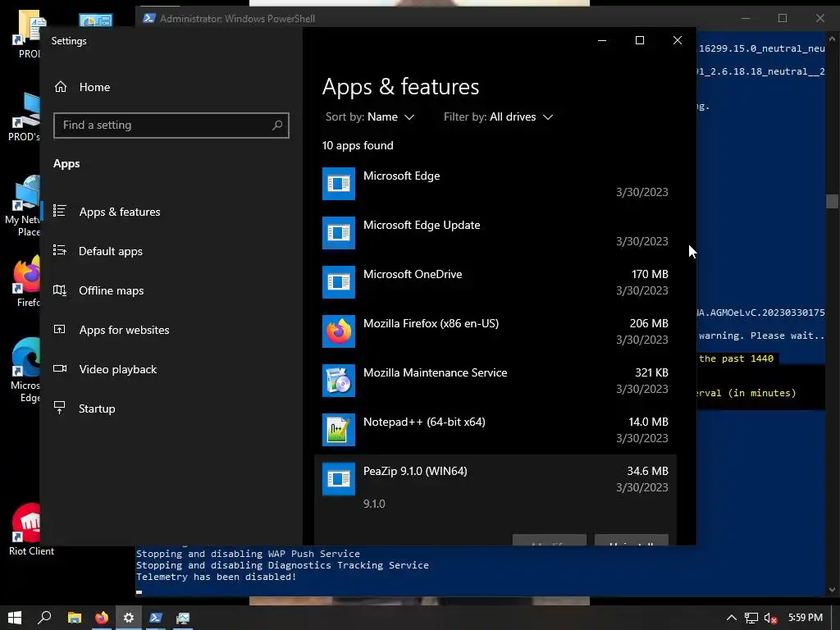840x630 pixels.
Task: Open the Filter by All drives dropdown
Action: (498, 116)
